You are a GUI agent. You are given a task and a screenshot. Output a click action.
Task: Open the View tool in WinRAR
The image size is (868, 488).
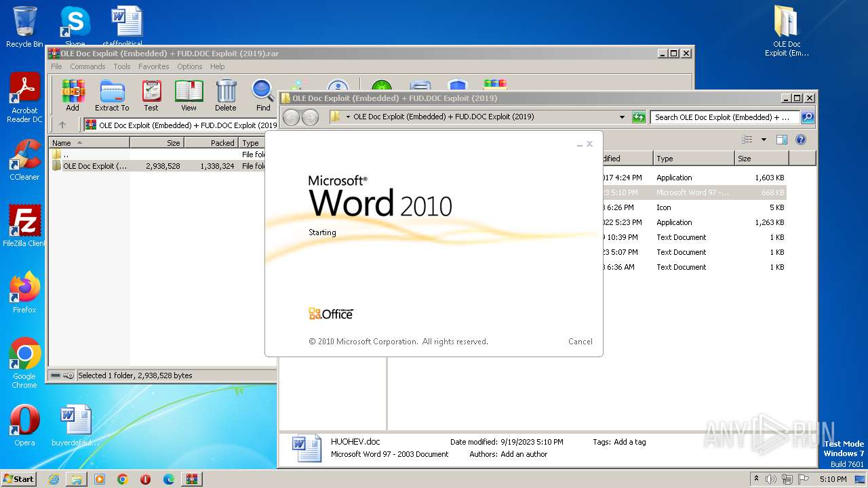[x=189, y=96]
